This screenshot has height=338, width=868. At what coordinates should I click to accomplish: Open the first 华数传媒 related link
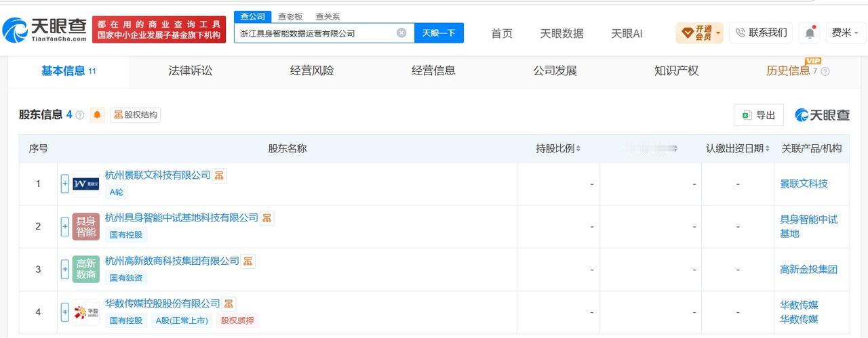pyautogui.click(x=799, y=305)
